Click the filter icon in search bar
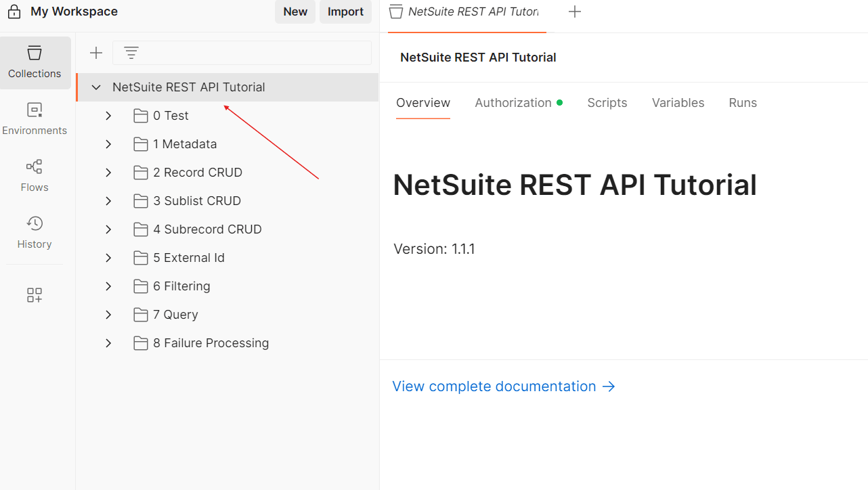The image size is (868, 490). click(131, 53)
